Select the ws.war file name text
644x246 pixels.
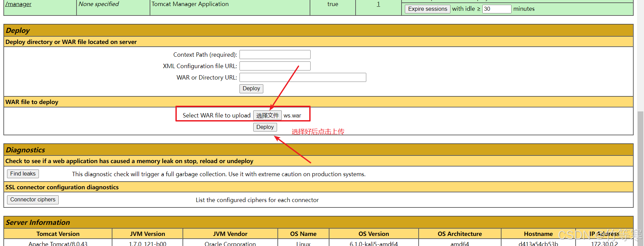(x=292, y=115)
